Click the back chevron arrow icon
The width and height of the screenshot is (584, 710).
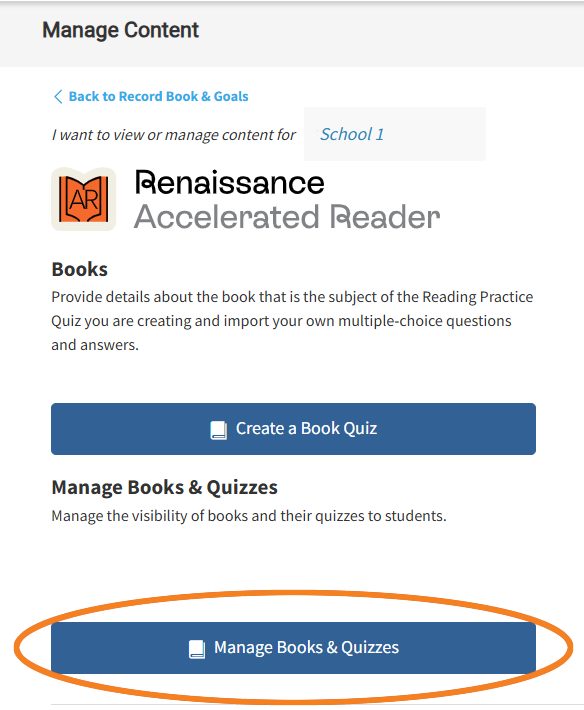pyautogui.click(x=58, y=96)
